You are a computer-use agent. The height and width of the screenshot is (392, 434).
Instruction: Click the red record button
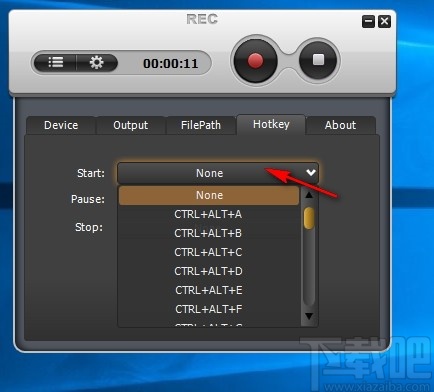tap(255, 61)
